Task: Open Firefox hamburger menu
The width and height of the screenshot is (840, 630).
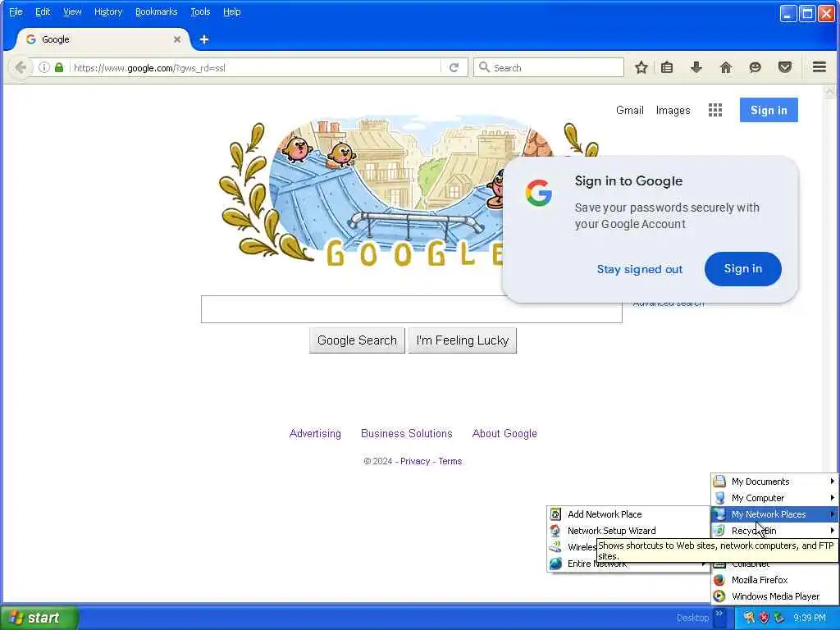Action: pyautogui.click(x=819, y=67)
